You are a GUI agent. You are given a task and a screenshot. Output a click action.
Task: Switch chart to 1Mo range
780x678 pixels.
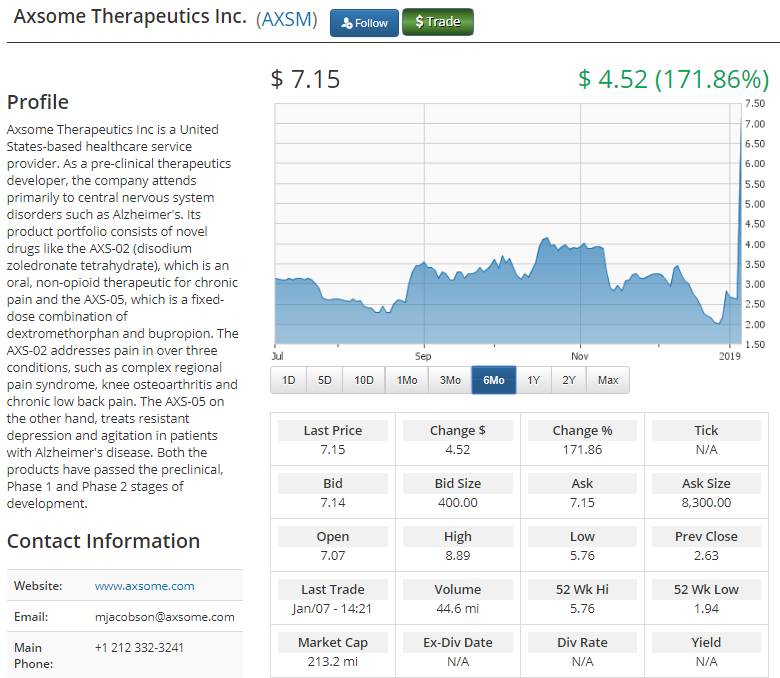coord(406,380)
